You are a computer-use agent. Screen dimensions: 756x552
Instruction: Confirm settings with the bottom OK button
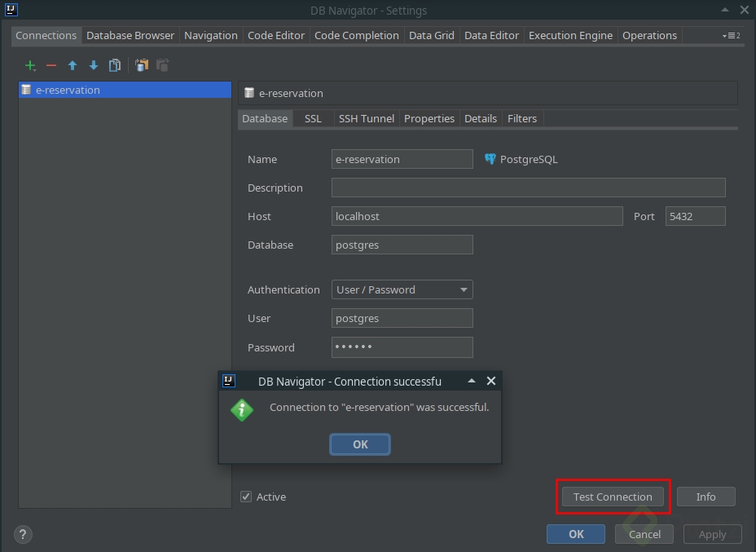(576, 534)
